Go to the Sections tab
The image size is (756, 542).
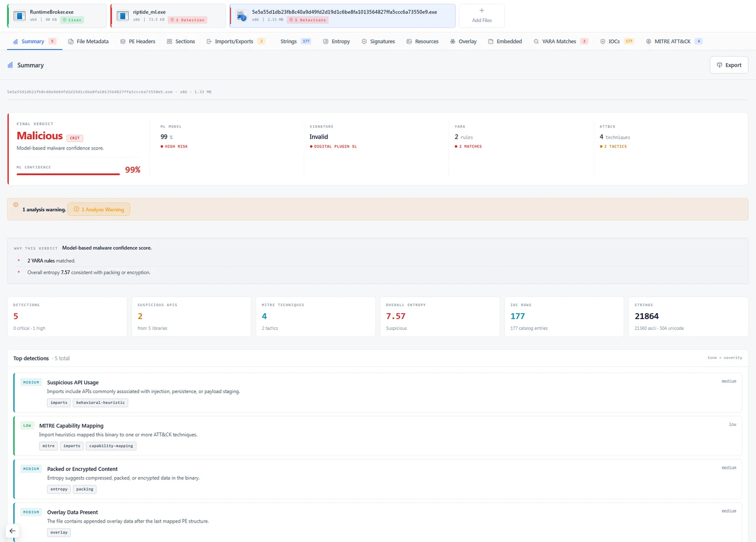[181, 41]
